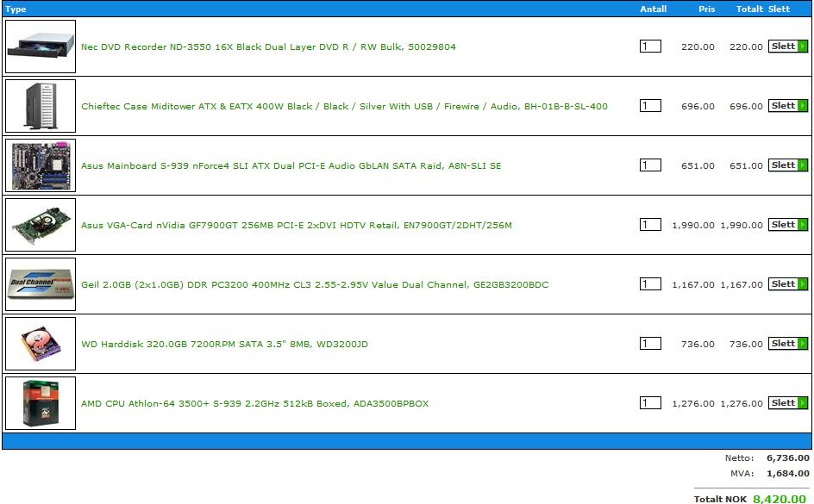Click the 1,167.00 price in Pris column

click(x=693, y=284)
